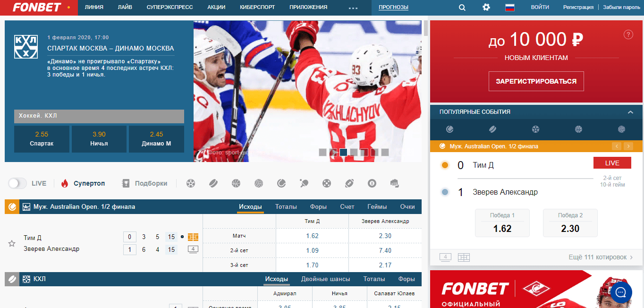Pick Ничья odds 3.90 in banner
This screenshot has width=644, height=308.
point(99,139)
